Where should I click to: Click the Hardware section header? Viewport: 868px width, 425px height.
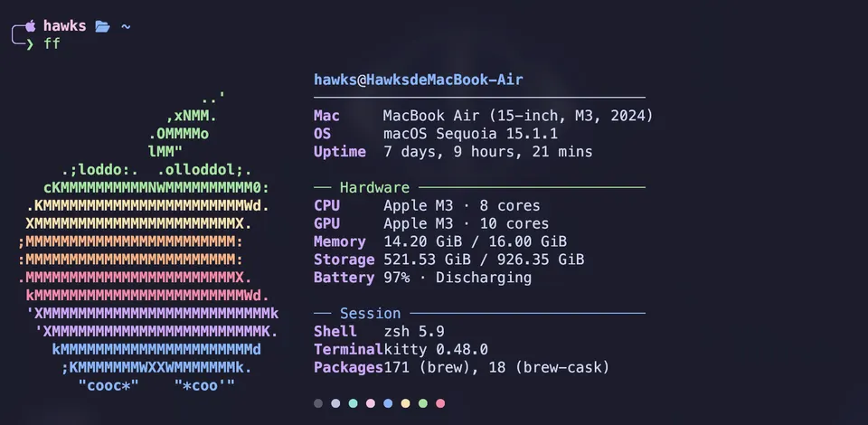point(374,187)
